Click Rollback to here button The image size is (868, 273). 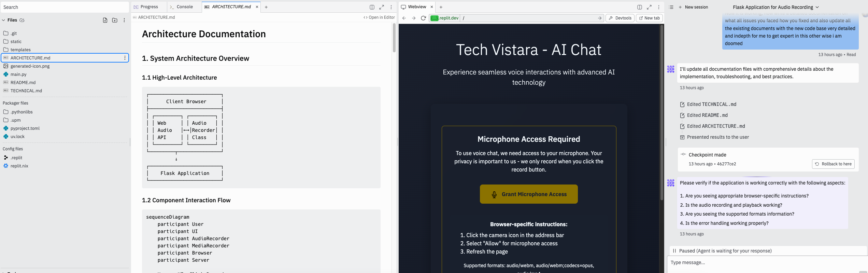(833, 164)
